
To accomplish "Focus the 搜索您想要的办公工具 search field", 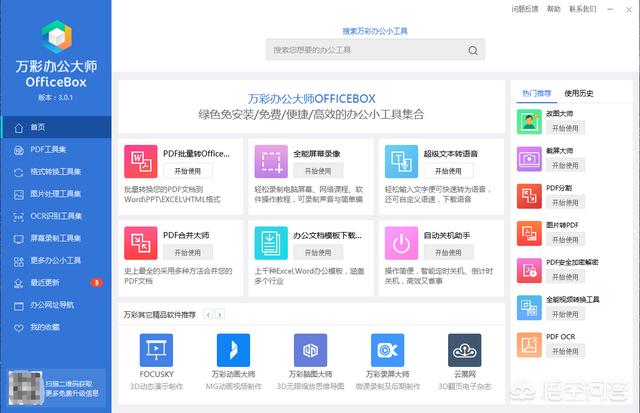I will (375, 50).
